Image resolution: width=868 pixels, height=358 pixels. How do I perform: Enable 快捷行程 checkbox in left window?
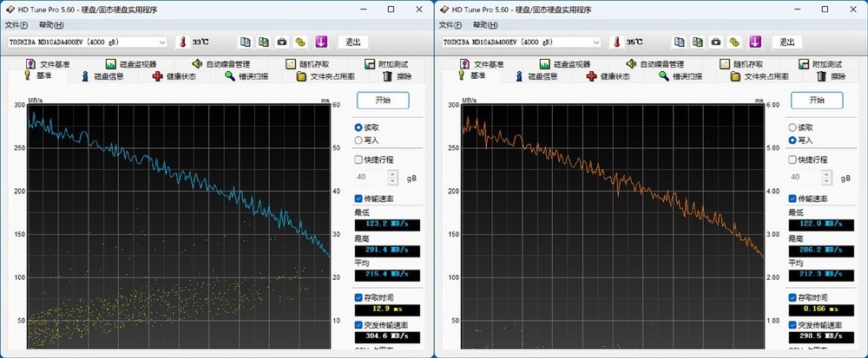point(358,159)
